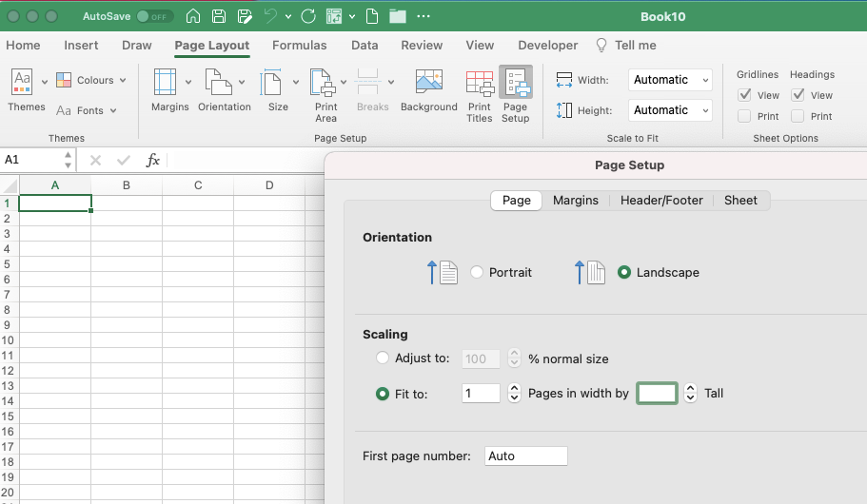Expand the Themes dropdown arrow

point(45,82)
